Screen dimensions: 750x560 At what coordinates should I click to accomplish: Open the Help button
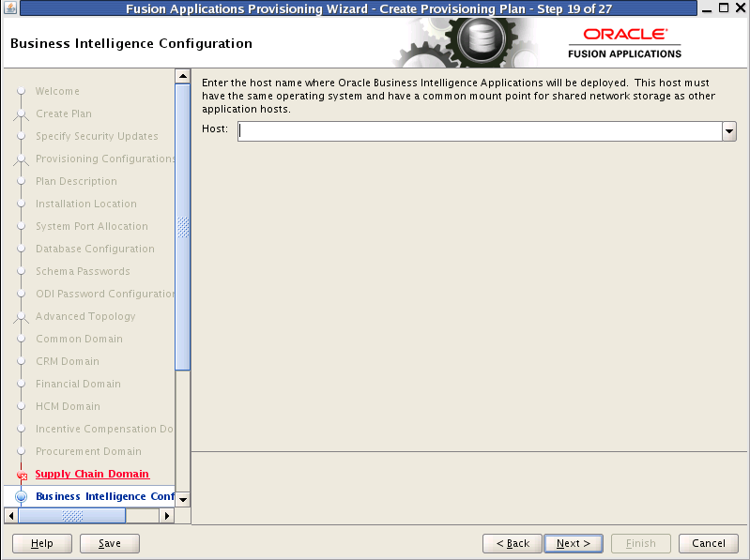(42, 543)
